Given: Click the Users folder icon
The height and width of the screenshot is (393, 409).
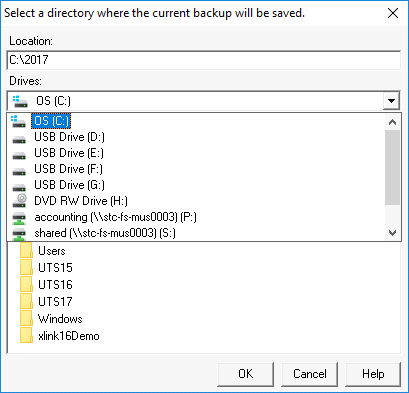Looking at the screenshot, I should point(26,250).
